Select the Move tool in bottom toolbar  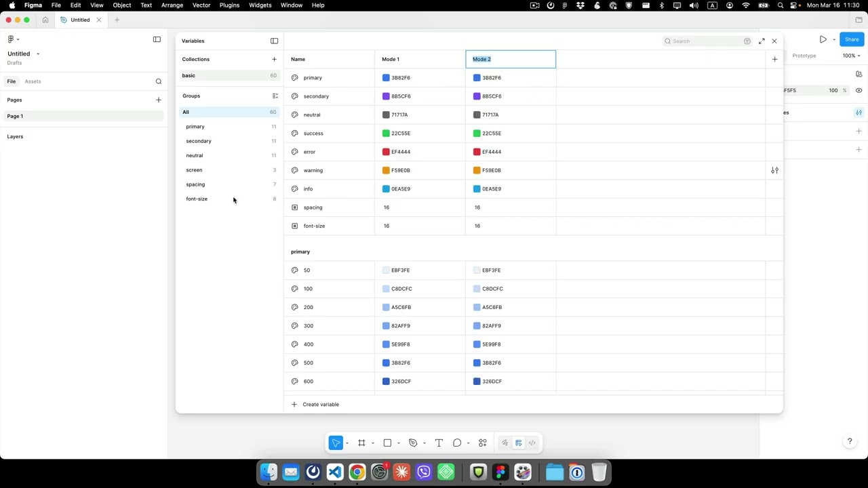[336, 443]
